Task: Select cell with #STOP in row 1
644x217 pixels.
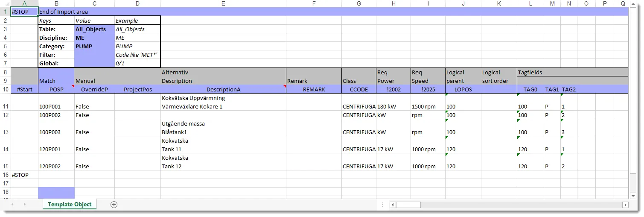Action: [x=24, y=12]
